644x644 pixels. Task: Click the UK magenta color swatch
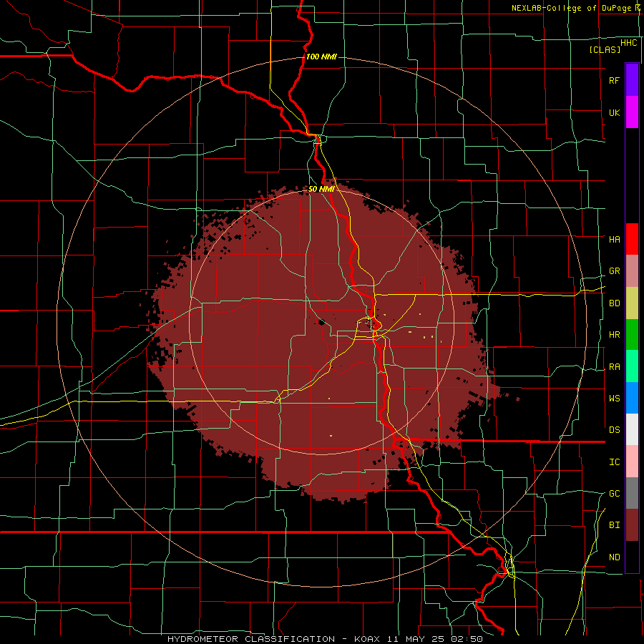tap(632, 112)
